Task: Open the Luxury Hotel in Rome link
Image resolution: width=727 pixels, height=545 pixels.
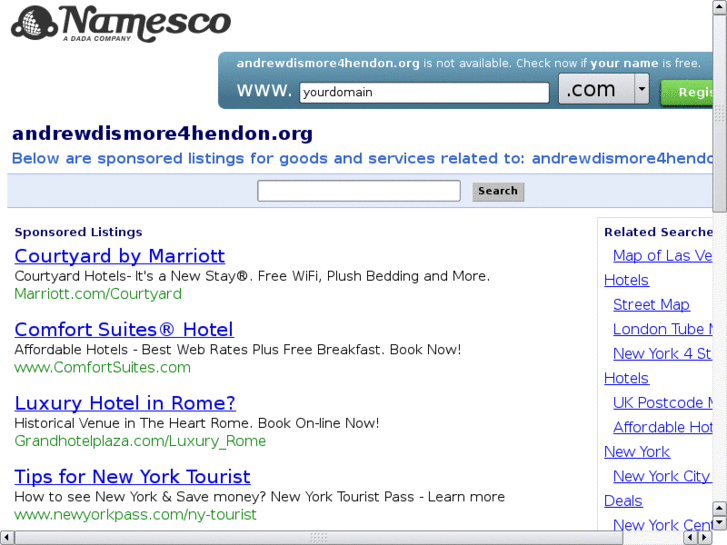Action: click(x=125, y=403)
